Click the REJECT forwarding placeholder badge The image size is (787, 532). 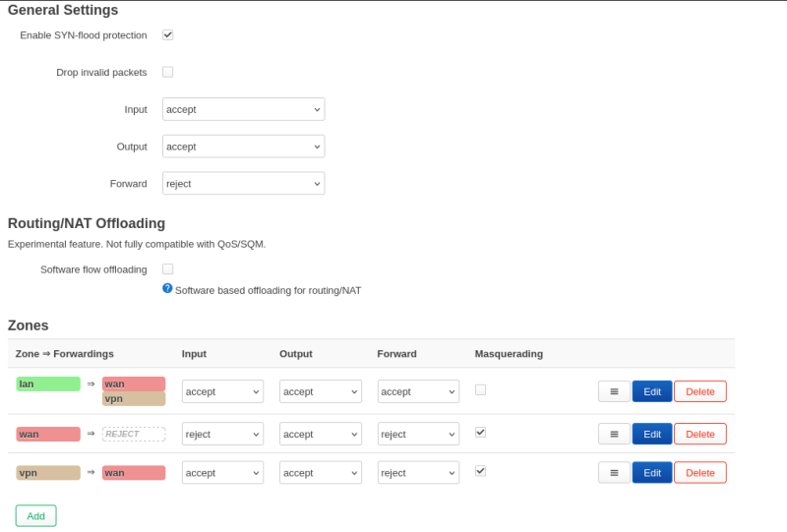tap(134, 434)
